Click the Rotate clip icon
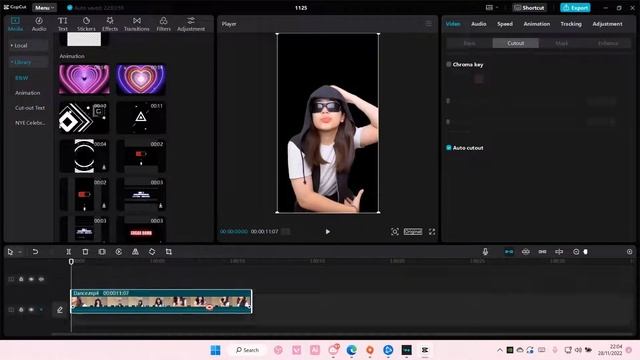The width and height of the screenshot is (640, 360). click(152, 252)
